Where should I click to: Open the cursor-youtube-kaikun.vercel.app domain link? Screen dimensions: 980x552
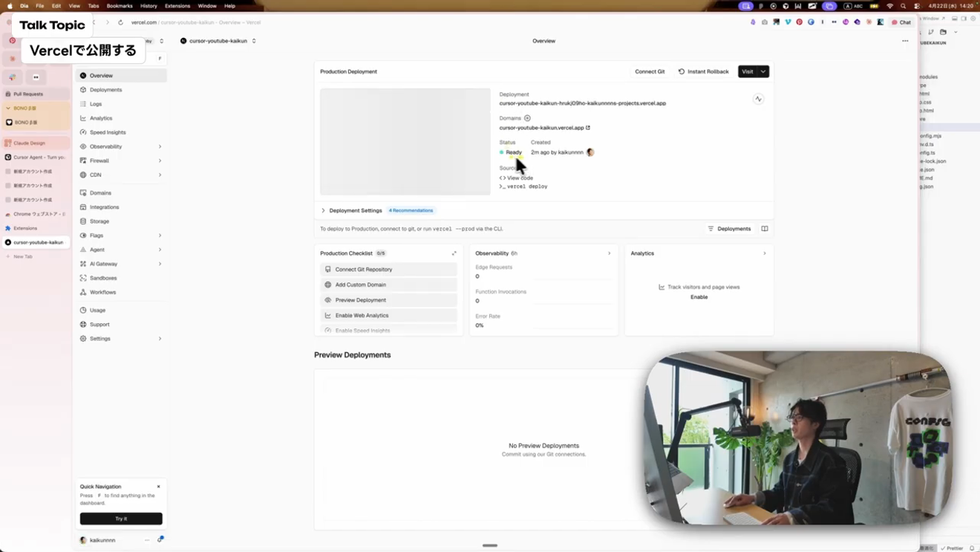[x=545, y=128]
